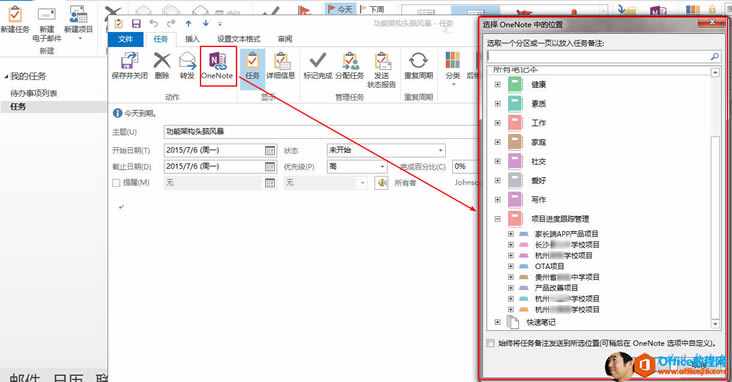Switch to the 审阅 ribbon tab
The image size is (732, 382).
[285, 39]
